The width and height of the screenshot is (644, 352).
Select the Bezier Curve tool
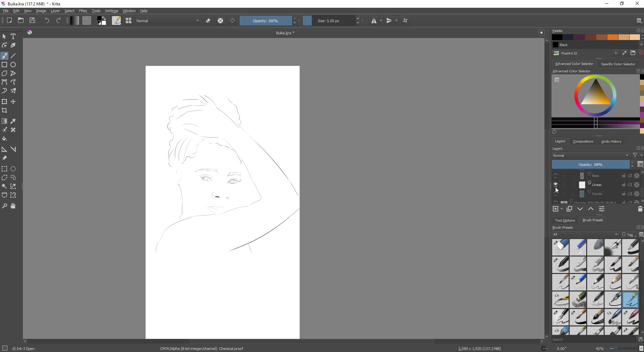coord(4,82)
